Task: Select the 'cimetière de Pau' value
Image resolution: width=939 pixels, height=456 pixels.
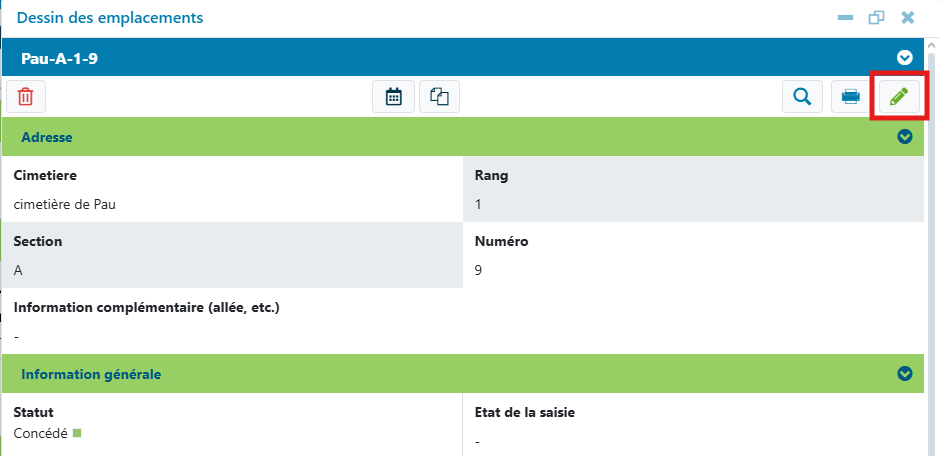Action: coord(65,204)
